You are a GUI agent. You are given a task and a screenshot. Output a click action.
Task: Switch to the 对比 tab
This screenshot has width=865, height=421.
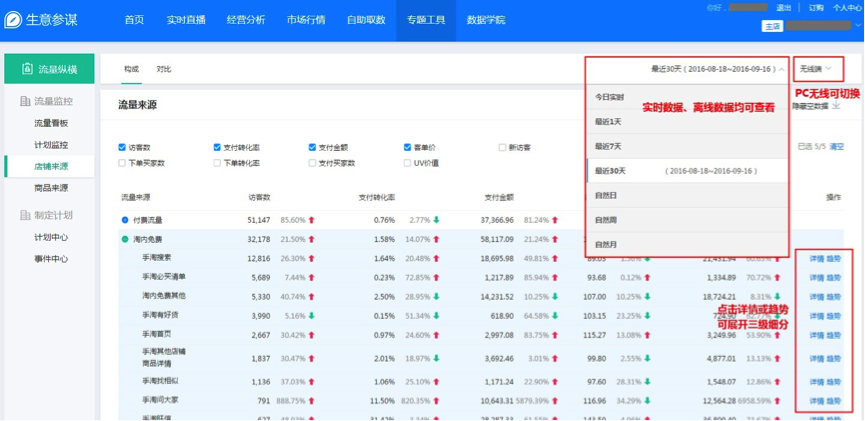pos(164,69)
